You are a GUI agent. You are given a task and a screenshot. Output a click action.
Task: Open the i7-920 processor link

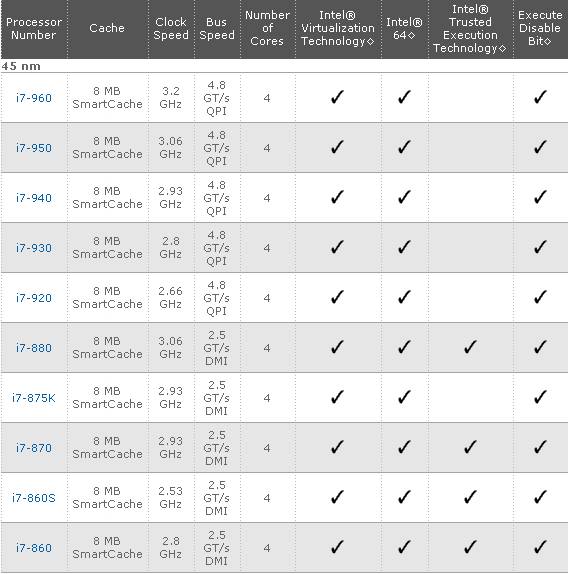(x=34, y=298)
